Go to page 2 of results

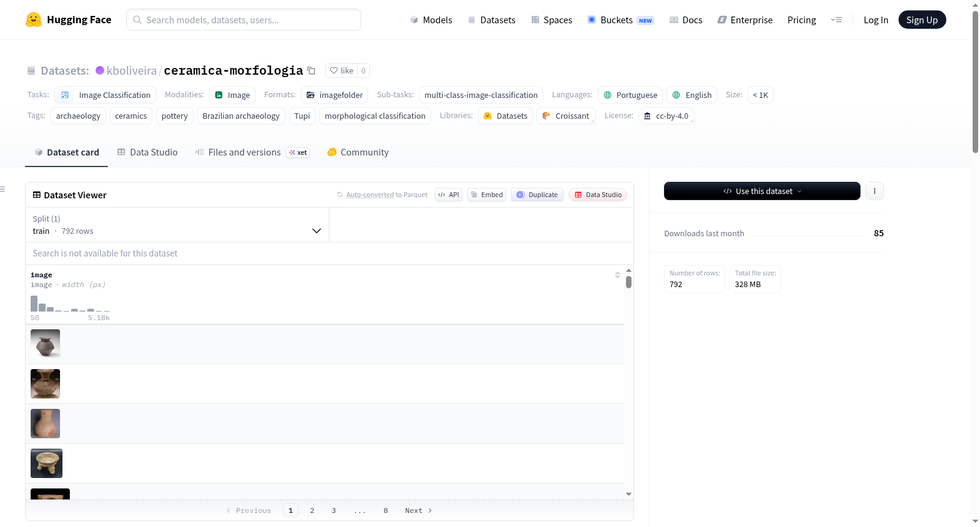[x=312, y=510]
